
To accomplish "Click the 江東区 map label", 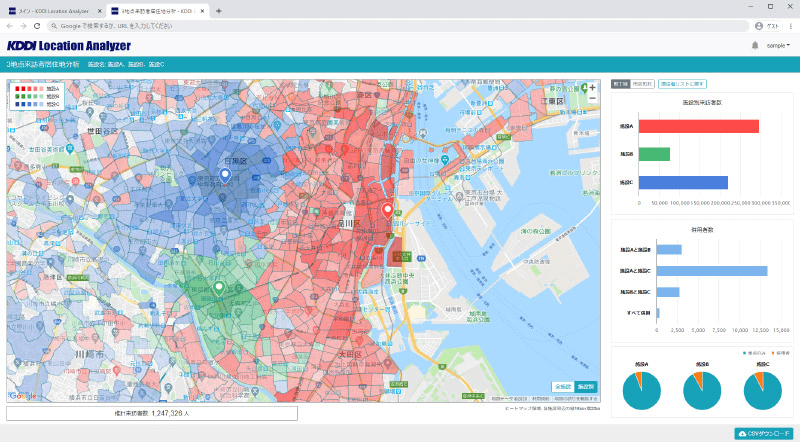I will (552, 102).
